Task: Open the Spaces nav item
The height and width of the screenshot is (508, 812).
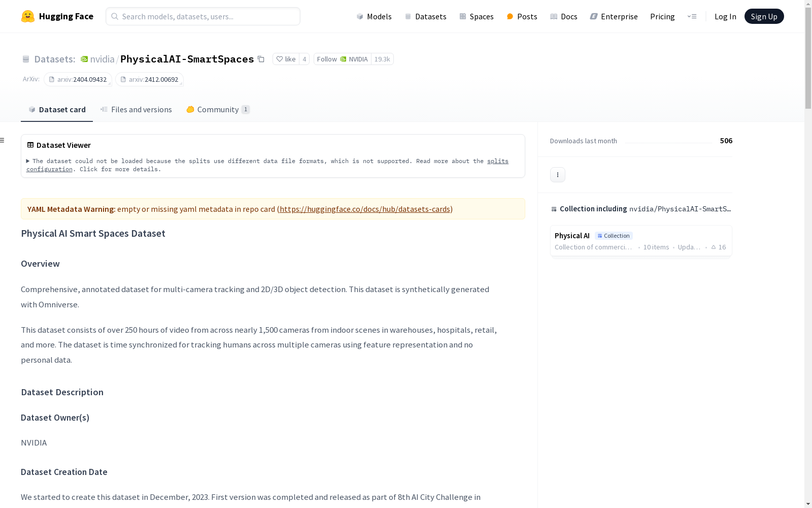Action: point(476,16)
